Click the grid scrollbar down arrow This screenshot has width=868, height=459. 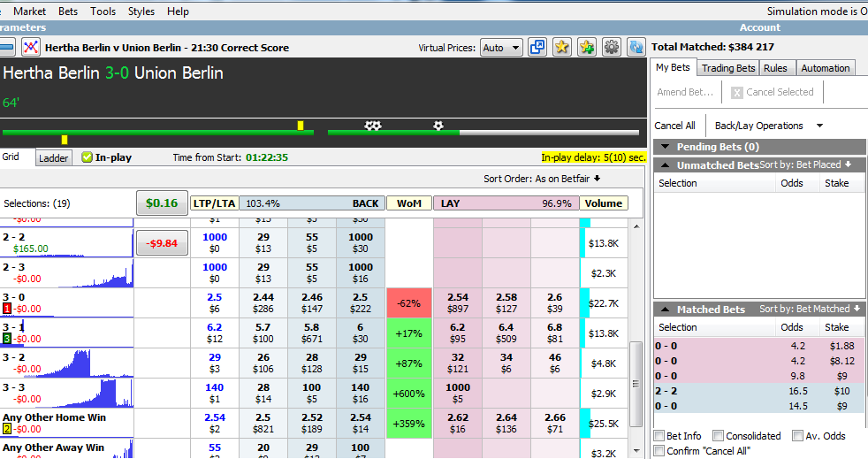click(636, 451)
